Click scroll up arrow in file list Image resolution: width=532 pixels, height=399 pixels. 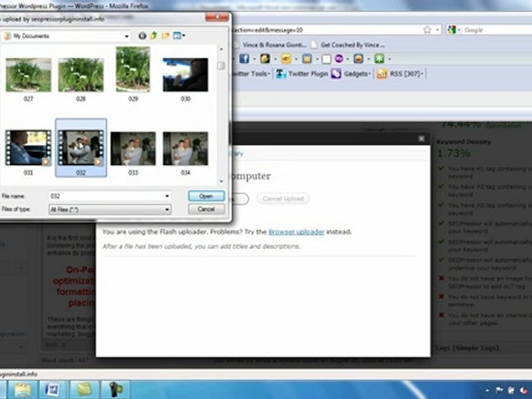pos(221,49)
